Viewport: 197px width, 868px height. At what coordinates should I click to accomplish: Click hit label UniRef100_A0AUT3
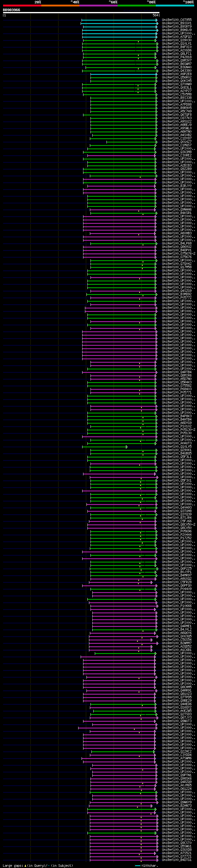point(177,443)
